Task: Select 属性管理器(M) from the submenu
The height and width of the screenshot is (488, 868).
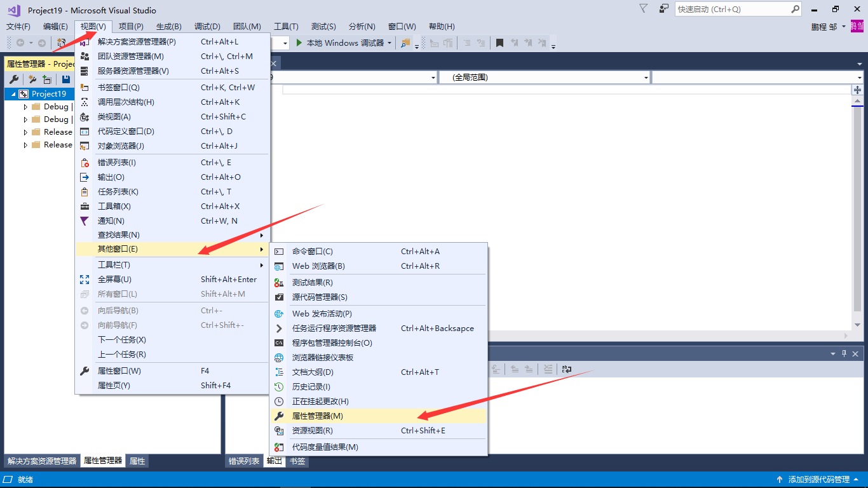Action: click(316, 416)
